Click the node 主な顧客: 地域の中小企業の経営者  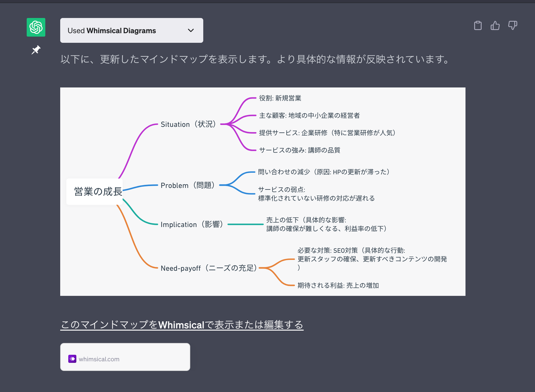tap(309, 116)
